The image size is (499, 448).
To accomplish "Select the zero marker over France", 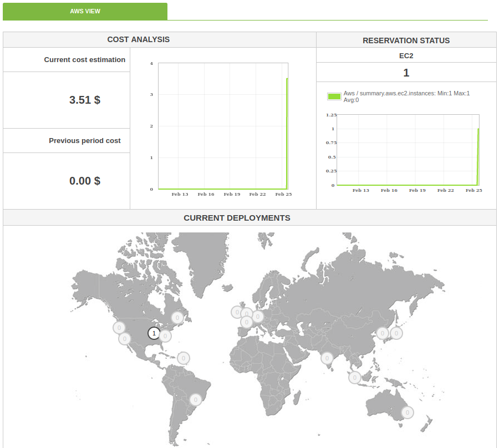I will (x=247, y=322).
